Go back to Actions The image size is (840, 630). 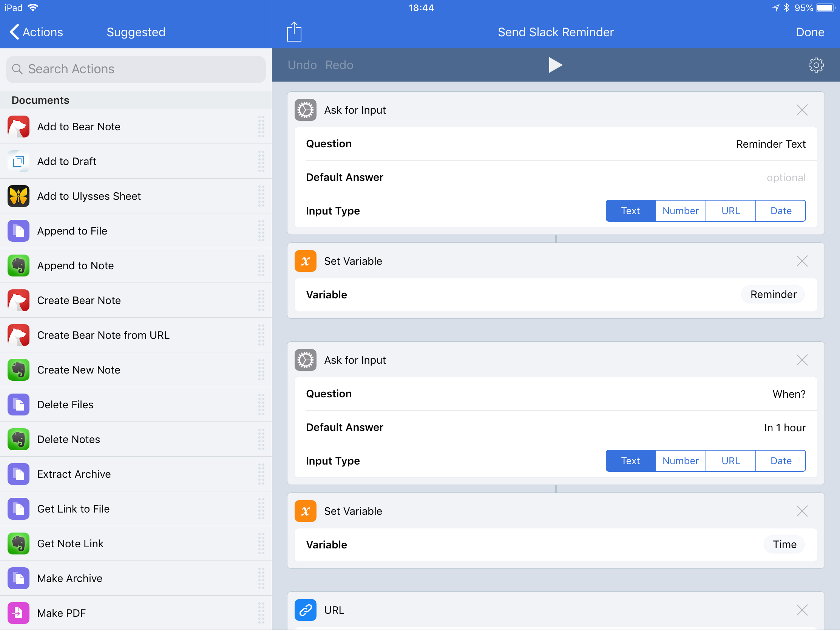[36, 32]
